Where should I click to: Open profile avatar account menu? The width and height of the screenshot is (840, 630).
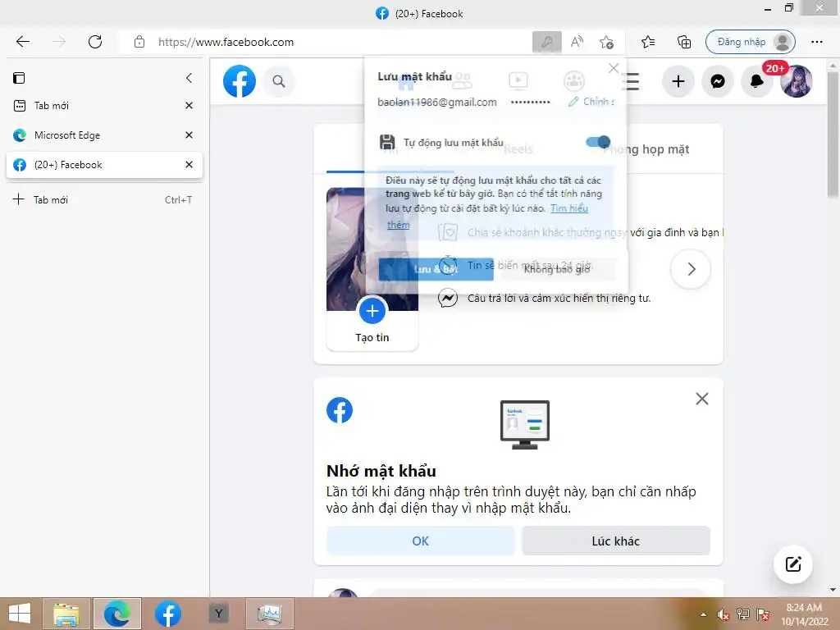796,81
